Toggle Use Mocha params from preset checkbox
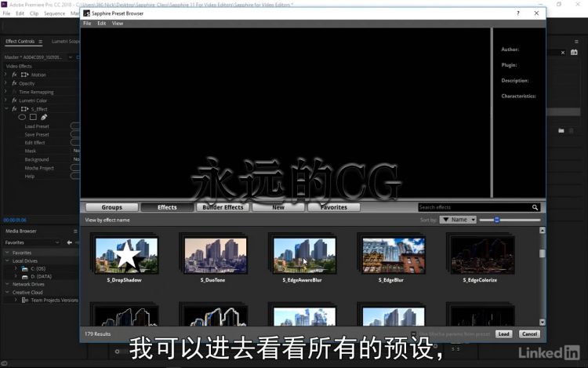The height and width of the screenshot is (368, 588). [413, 333]
